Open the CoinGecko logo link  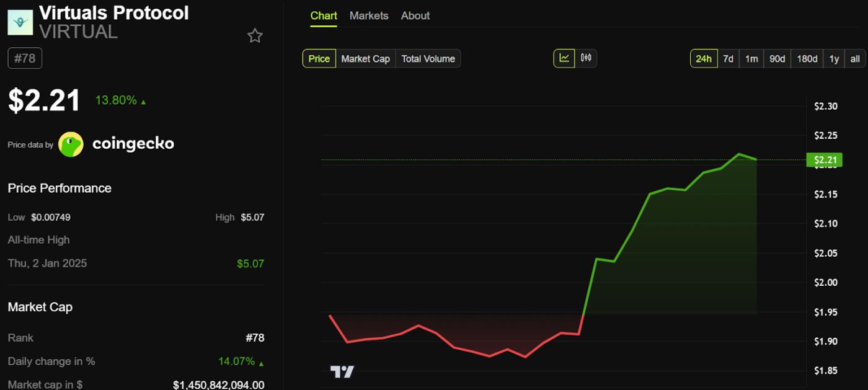coord(71,144)
